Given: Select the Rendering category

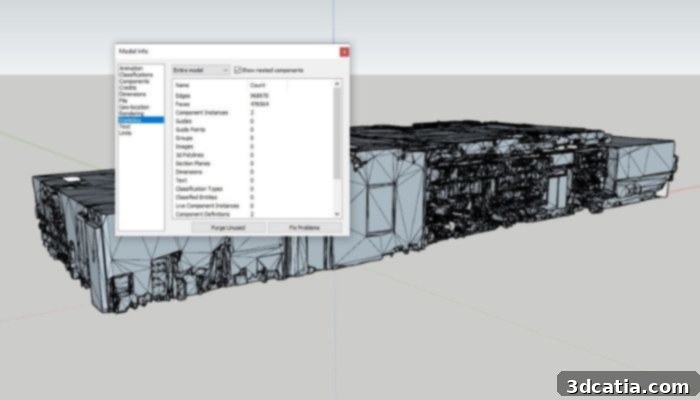Looking at the screenshot, I should [131, 113].
